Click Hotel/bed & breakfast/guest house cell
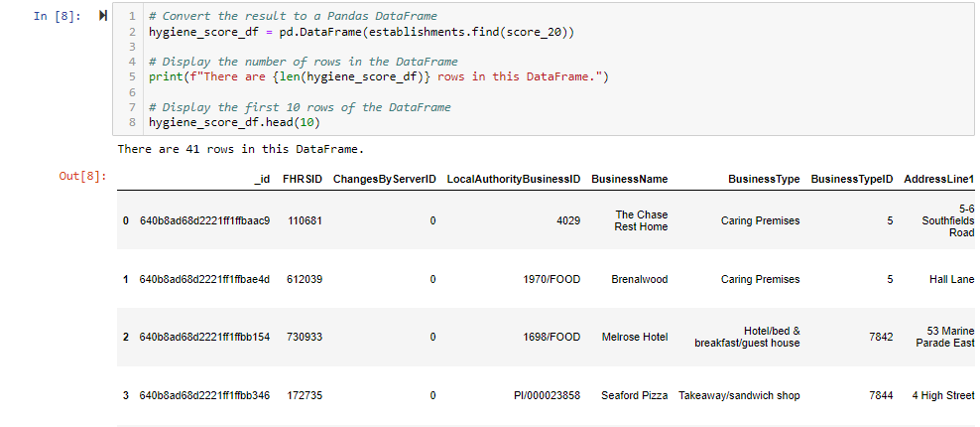The width and height of the screenshot is (980, 427). [x=748, y=337]
